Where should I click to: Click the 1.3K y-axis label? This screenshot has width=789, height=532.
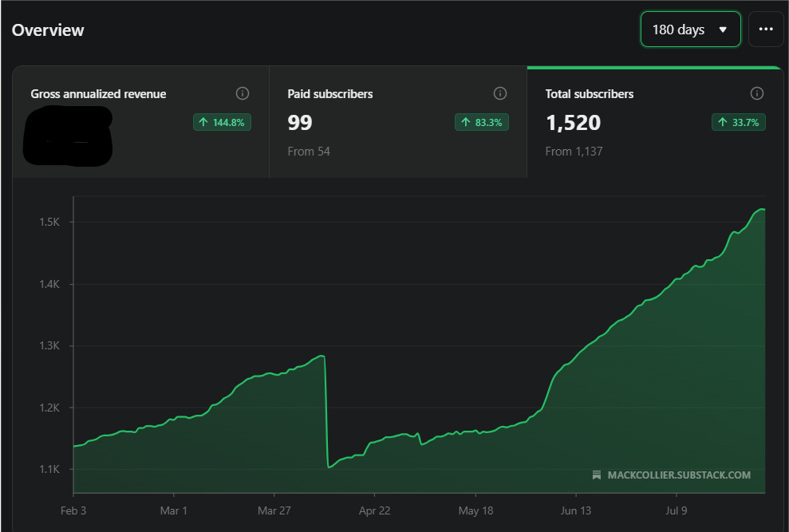click(49, 346)
